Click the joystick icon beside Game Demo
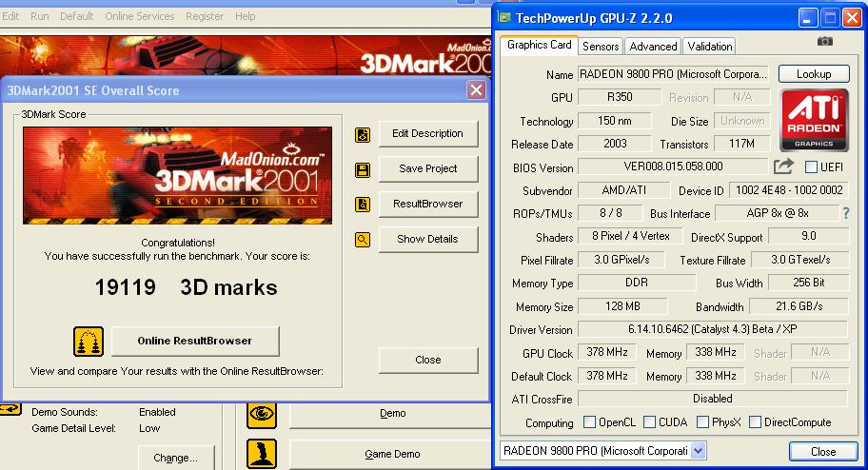Screen dimensions: 868x470 point(262,455)
